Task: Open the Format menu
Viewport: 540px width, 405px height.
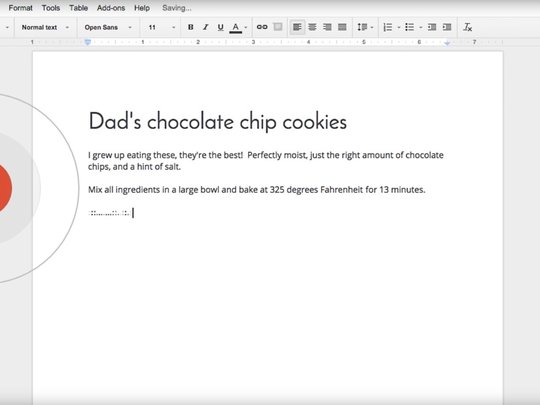Action: pos(20,8)
